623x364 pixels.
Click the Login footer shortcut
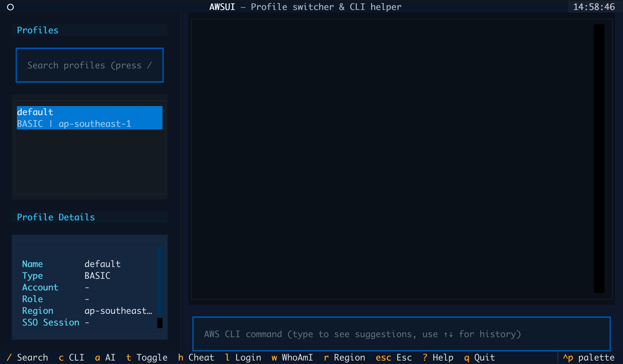pos(243,358)
